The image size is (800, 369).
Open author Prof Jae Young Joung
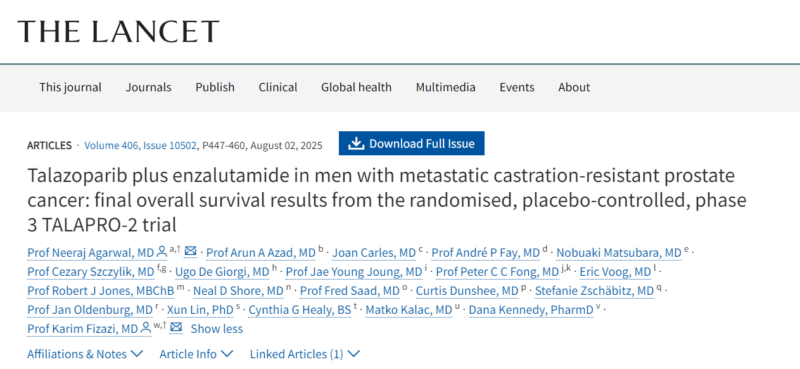pos(354,272)
